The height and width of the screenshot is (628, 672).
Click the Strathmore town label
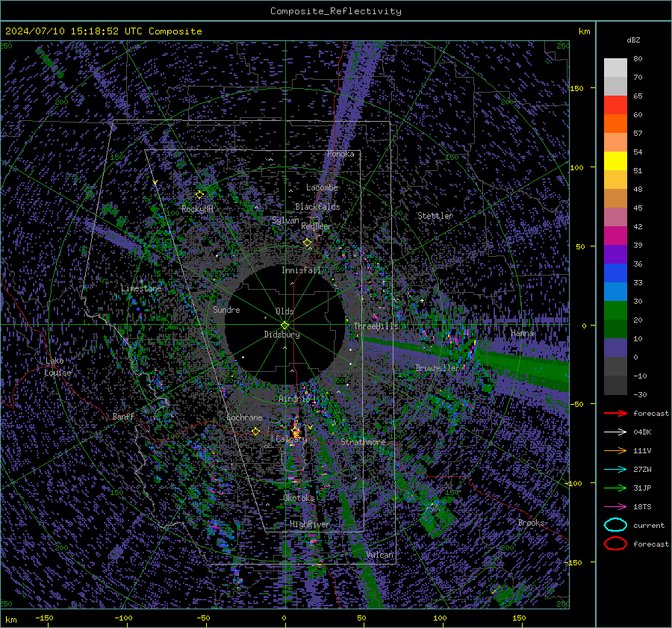tap(363, 441)
